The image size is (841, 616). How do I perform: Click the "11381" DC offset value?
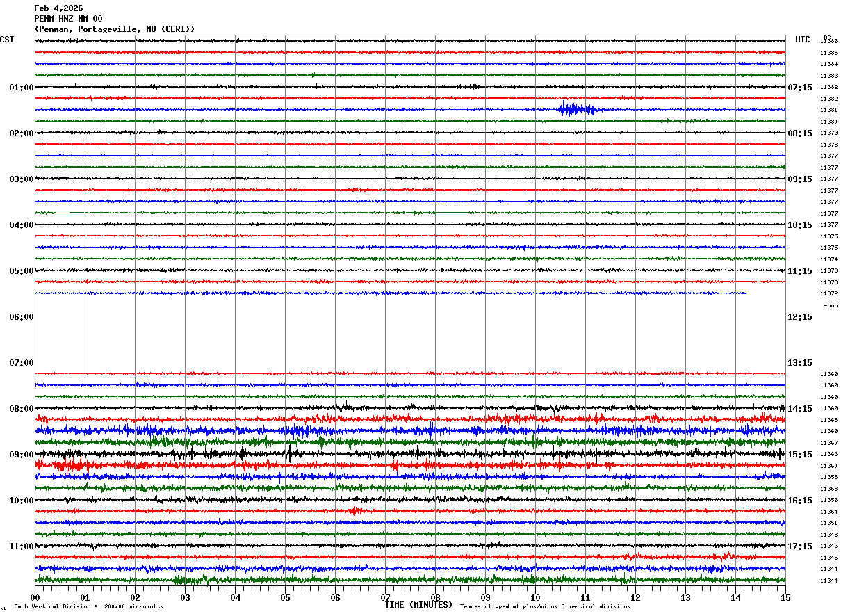[828, 111]
